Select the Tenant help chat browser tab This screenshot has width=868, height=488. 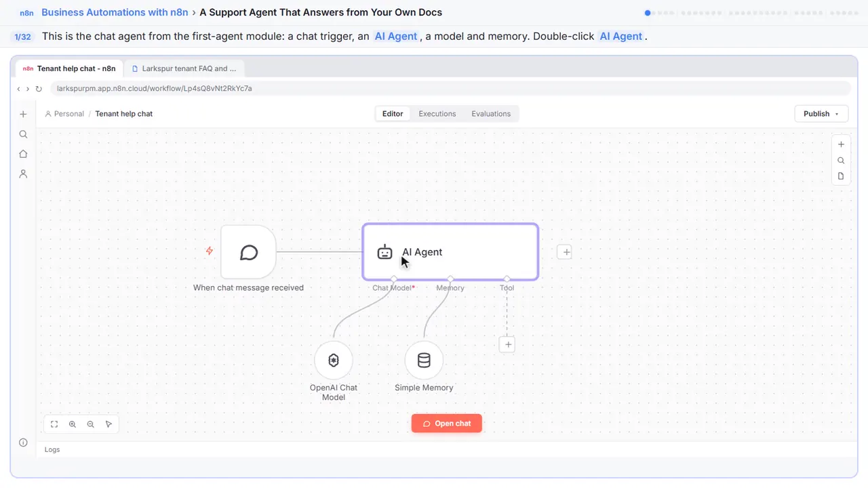(69, 68)
